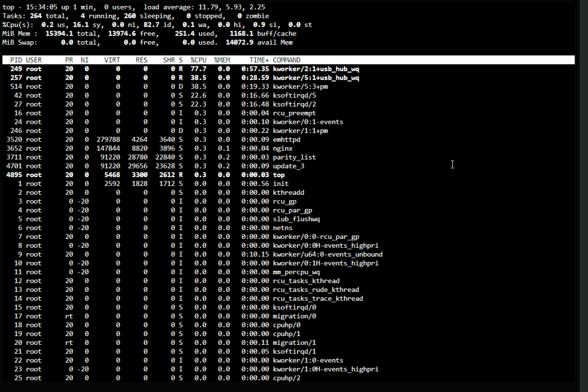Click the ksoftirqd/0 process
This screenshot has width=588, height=392.
coord(295,307)
